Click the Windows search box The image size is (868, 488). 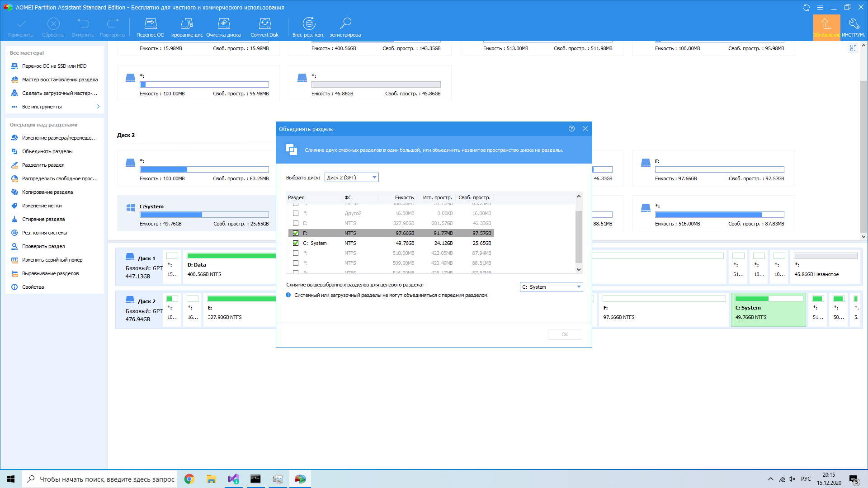click(100, 479)
